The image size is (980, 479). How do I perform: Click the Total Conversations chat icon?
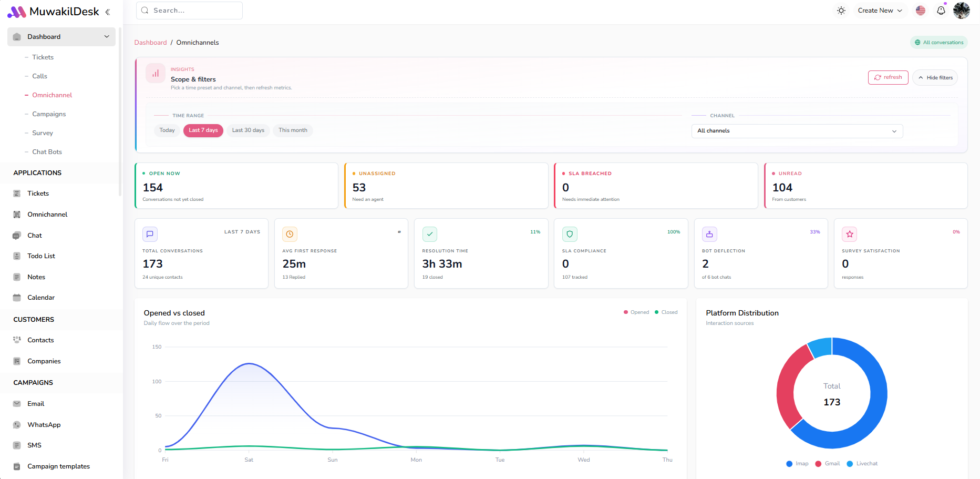(x=150, y=234)
